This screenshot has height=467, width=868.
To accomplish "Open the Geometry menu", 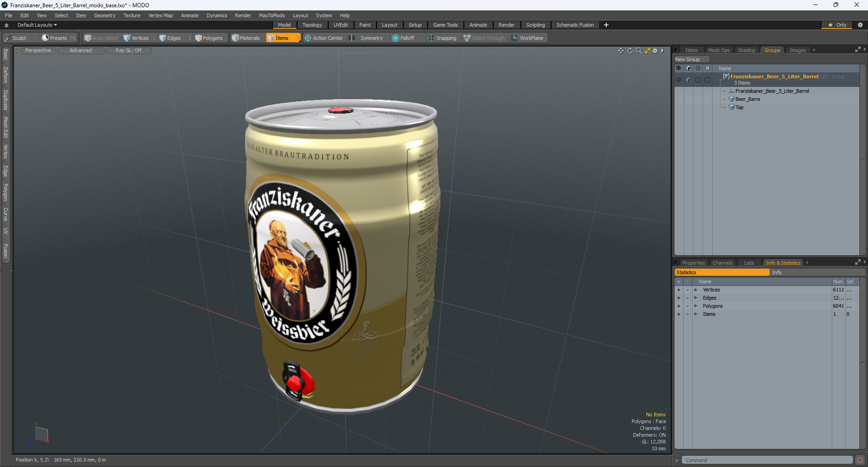I will [104, 15].
